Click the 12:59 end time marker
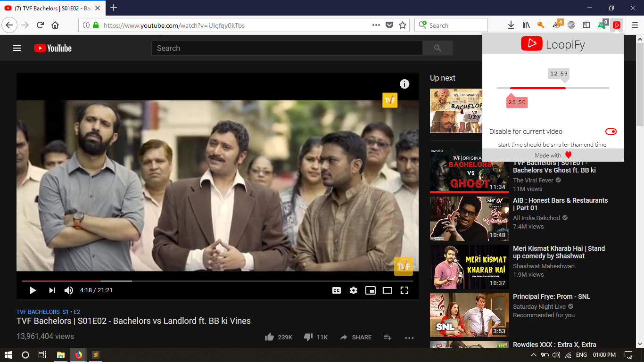The height and width of the screenshot is (362, 644). tap(559, 74)
